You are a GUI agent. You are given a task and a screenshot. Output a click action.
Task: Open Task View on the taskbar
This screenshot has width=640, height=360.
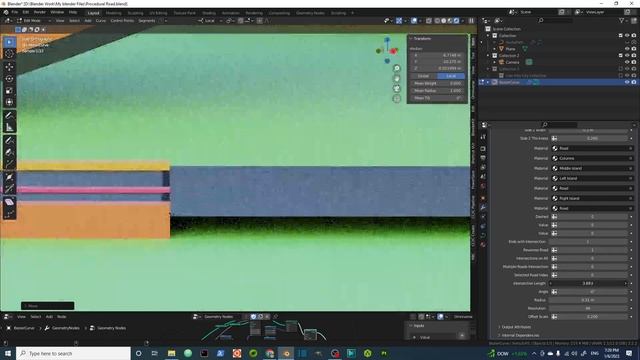pyautogui.click(x=155, y=353)
